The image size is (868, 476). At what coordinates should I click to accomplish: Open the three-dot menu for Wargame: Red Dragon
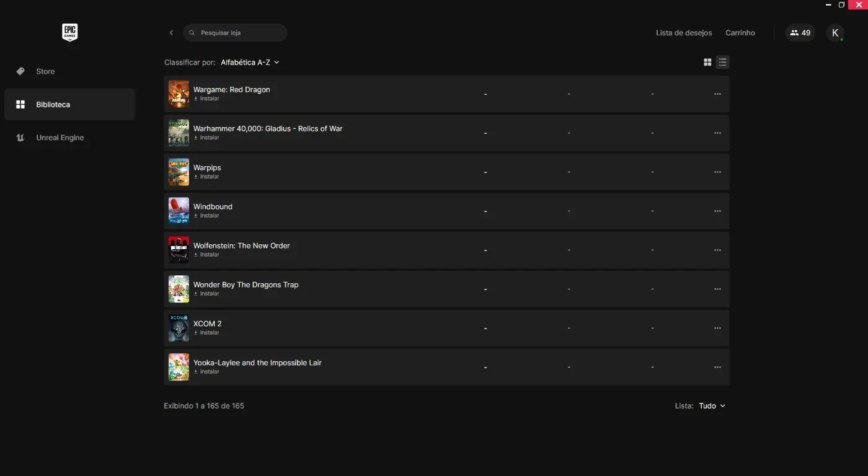(x=717, y=94)
